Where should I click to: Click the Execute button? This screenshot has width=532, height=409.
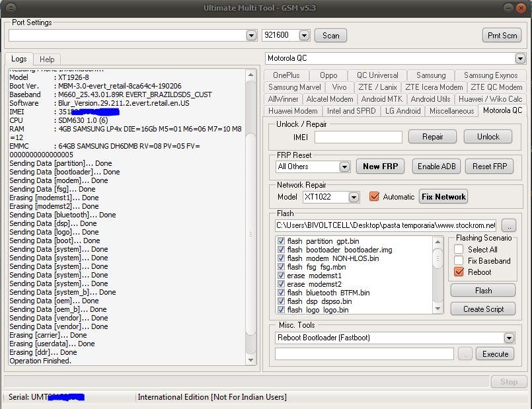495,354
